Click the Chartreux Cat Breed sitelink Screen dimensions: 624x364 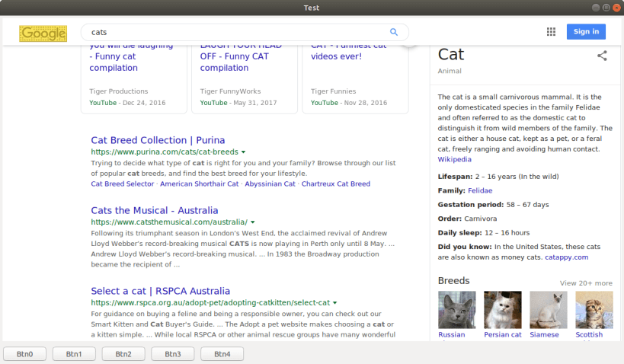[x=336, y=184]
